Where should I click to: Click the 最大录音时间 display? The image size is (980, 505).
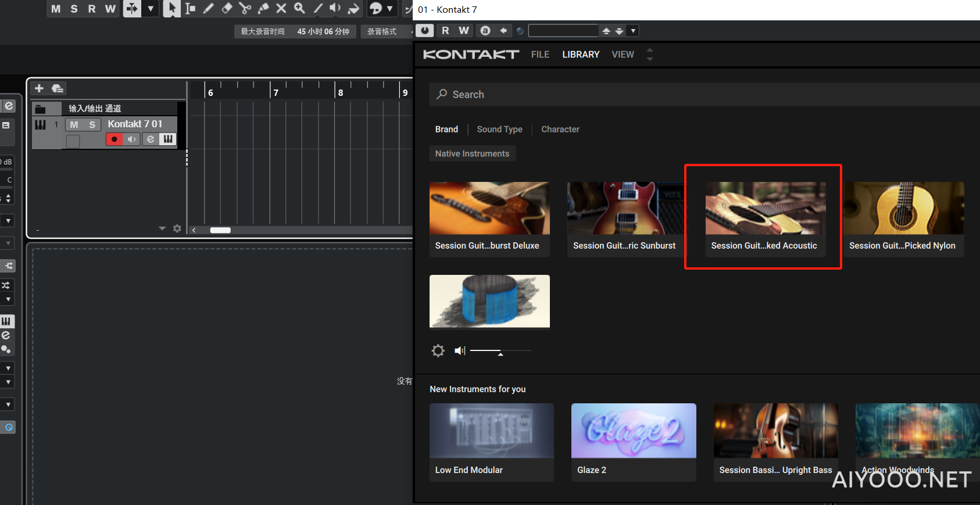[x=295, y=31]
